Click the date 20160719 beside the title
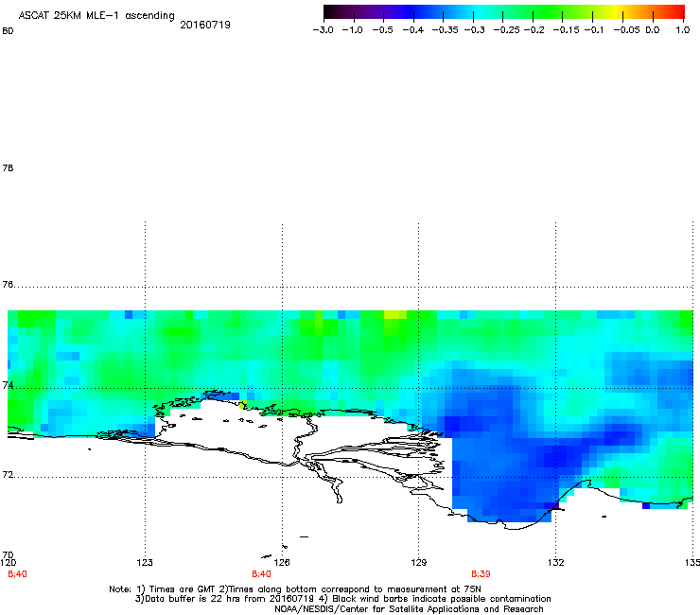Image resolution: width=700 pixels, height=615 pixels. tap(205, 25)
